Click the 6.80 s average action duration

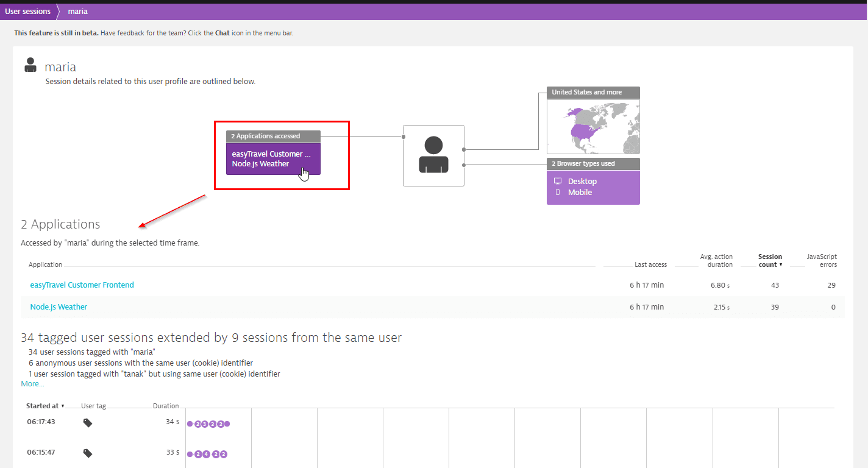pyautogui.click(x=720, y=285)
